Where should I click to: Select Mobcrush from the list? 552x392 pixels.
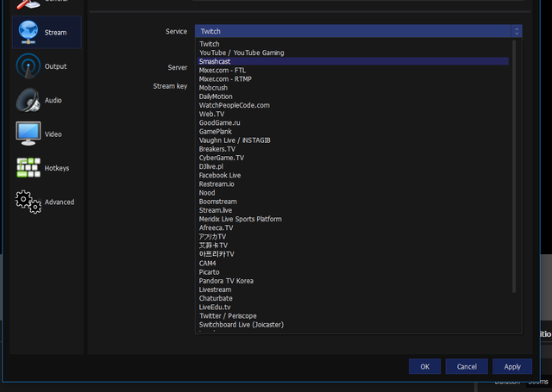(354, 88)
